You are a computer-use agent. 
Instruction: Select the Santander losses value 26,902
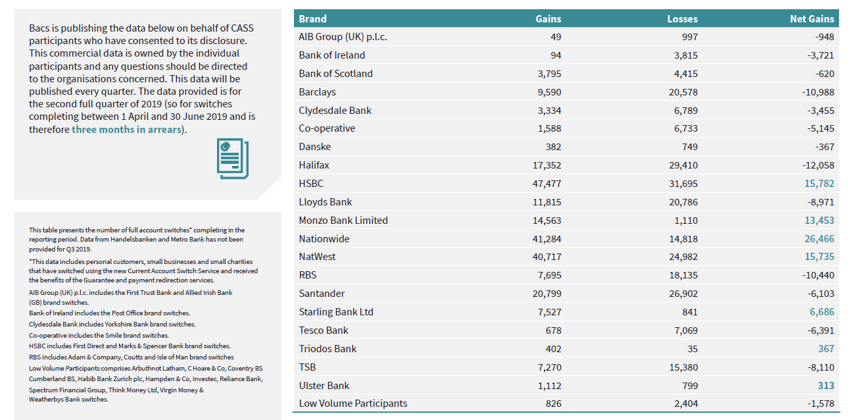click(683, 294)
